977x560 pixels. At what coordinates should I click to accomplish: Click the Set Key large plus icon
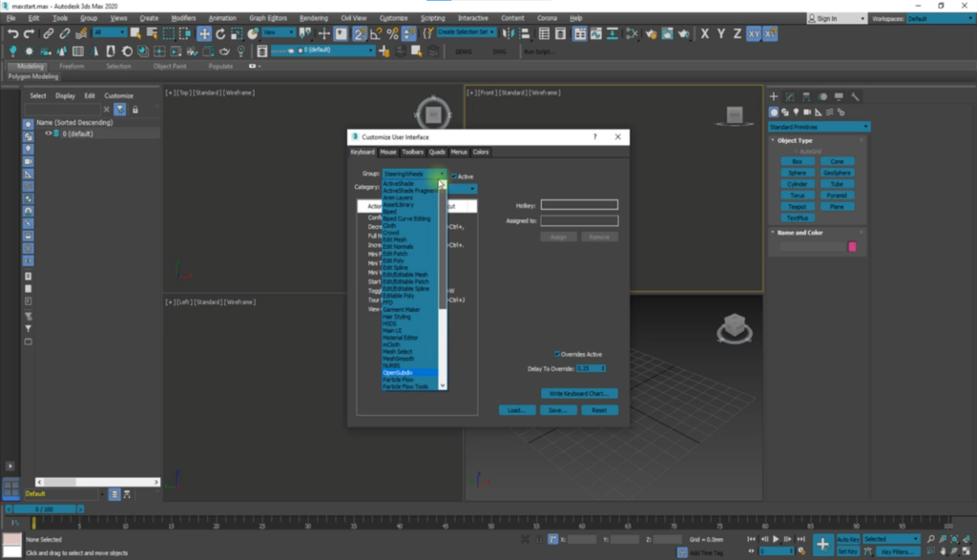pos(822,545)
